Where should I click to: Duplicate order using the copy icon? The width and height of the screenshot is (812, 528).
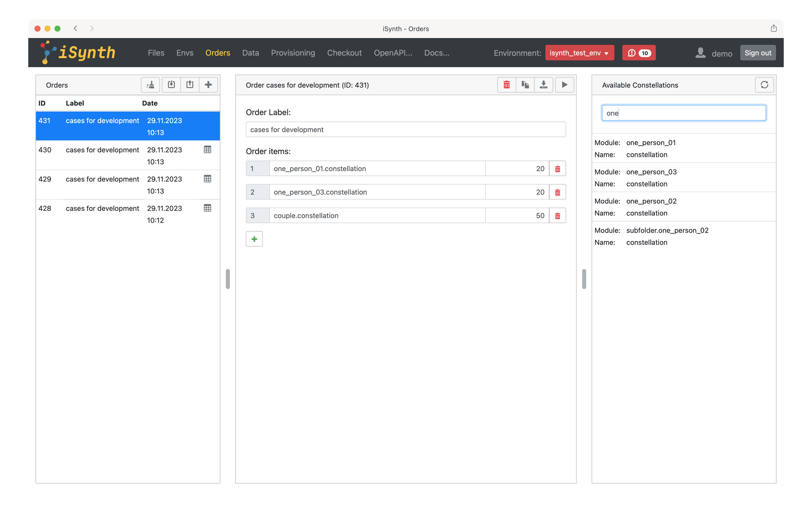tap(525, 85)
